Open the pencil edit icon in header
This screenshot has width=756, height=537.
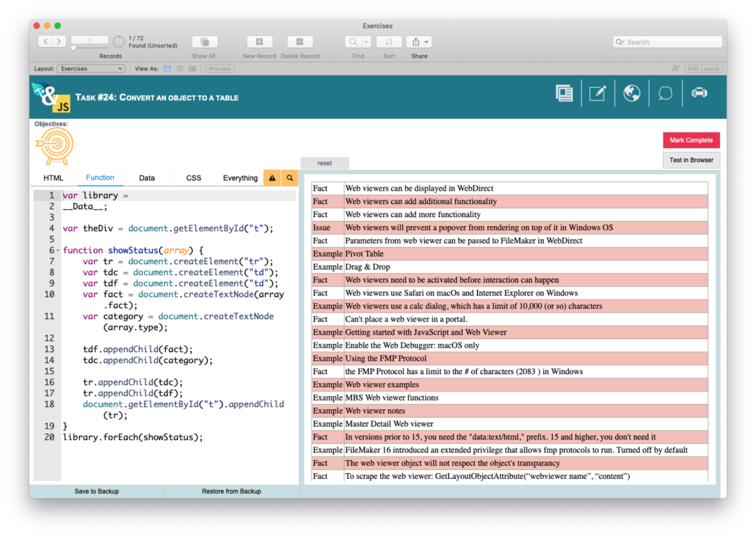[x=597, y=93]
